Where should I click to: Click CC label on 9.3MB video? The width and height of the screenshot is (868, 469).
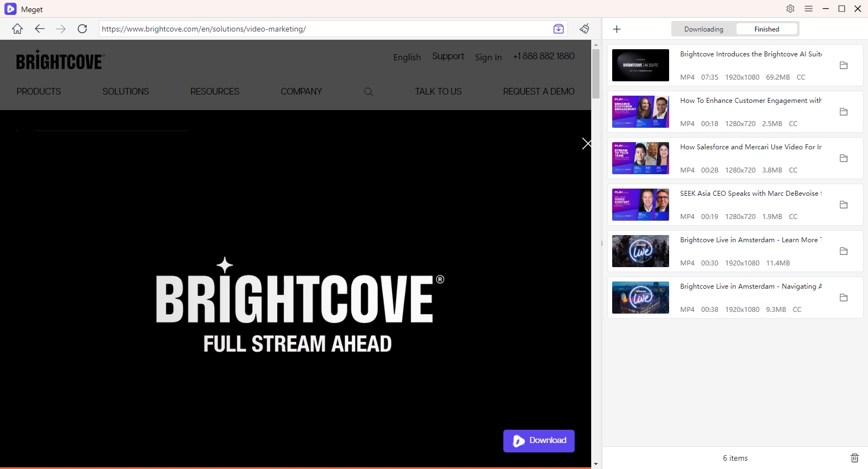tap(797, 310)
